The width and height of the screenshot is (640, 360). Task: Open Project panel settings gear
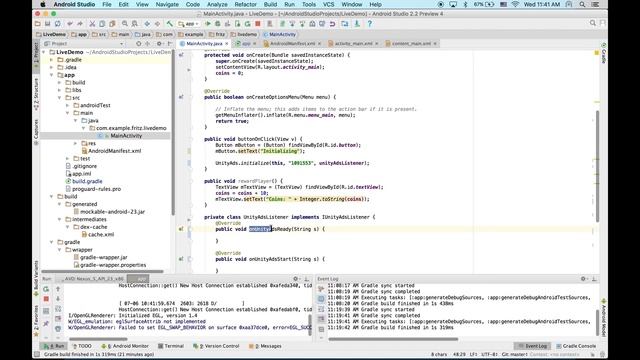coord(159,43)
